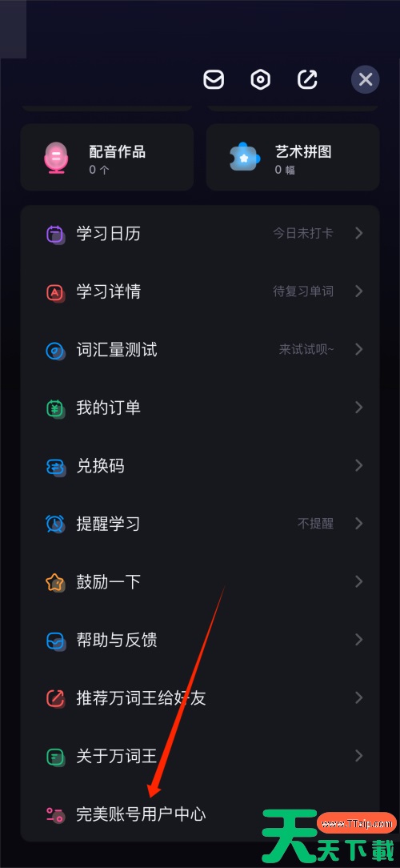
Task: Tap the 学习日历 calendar icon
Action: click(x=54, y=234)
